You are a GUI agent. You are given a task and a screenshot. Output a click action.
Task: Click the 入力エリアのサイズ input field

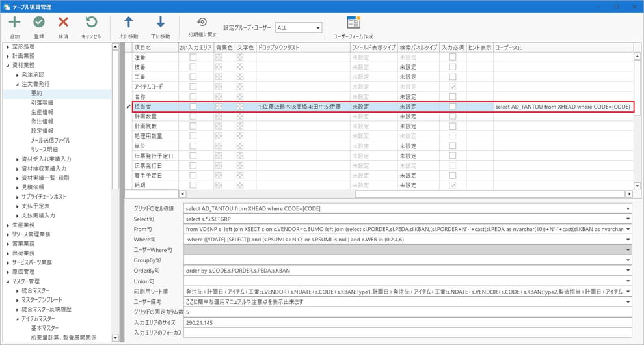[407, 322]
